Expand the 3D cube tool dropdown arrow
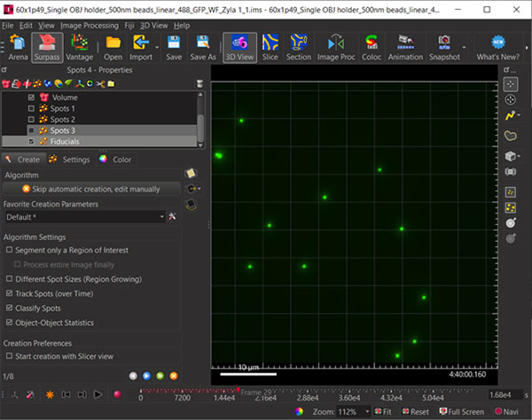Image resolution: width=532 pixels, height=420 pixels. click(519, 156)
